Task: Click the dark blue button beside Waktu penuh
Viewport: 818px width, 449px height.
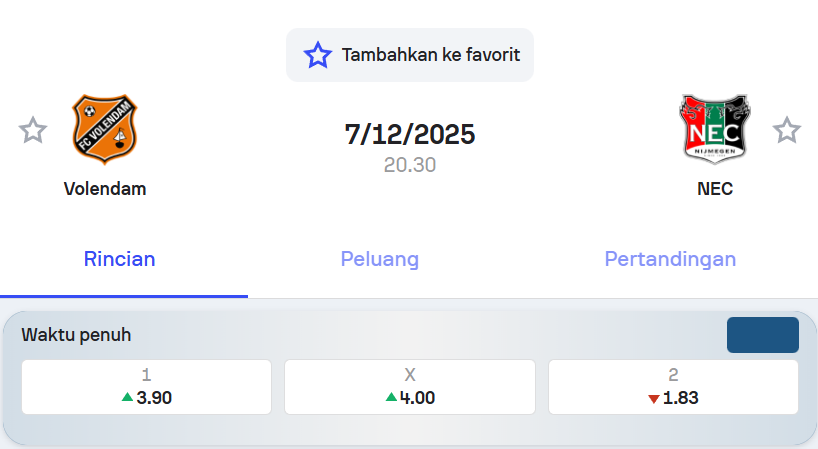Action: (762, 335)
